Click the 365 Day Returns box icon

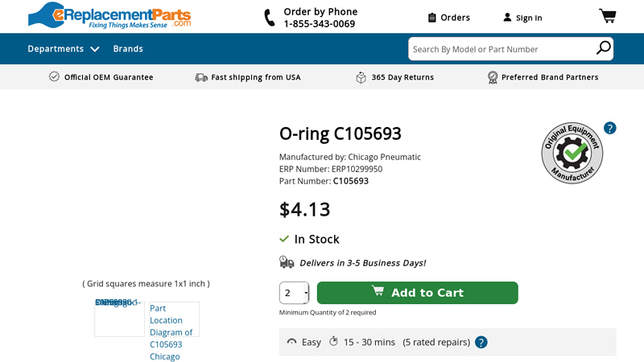pyautogui.click(x=361, y=77)
